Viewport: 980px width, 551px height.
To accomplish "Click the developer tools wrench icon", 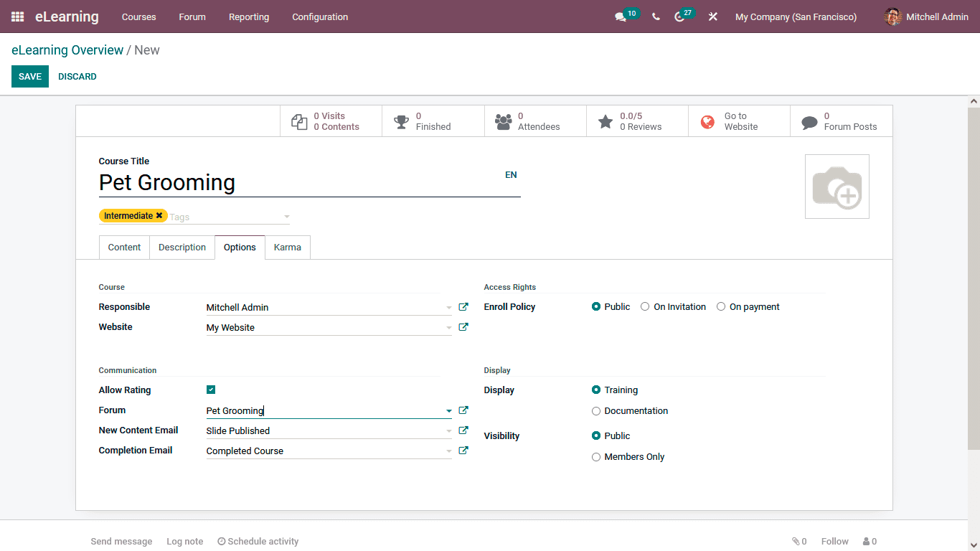I will point(712,17).
